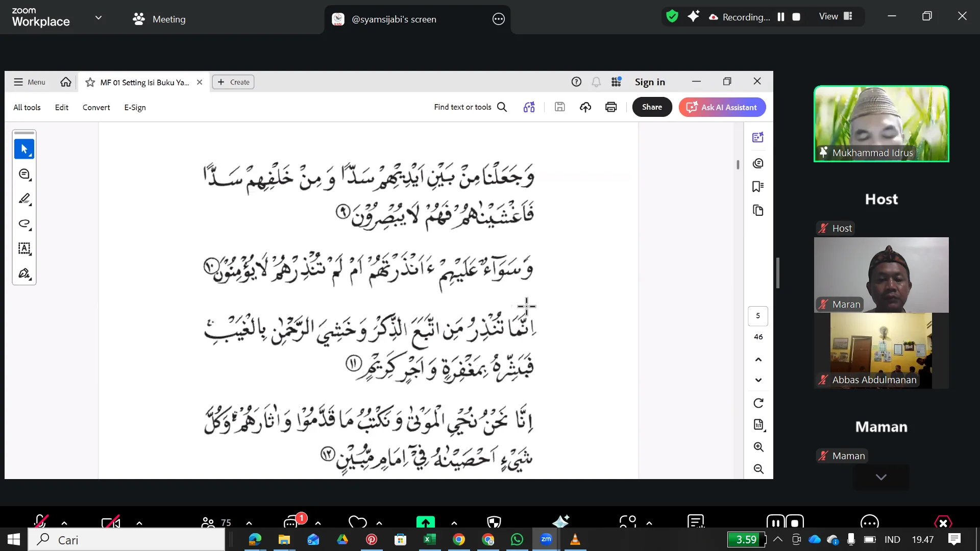Screen dimensions: 980x551
Task: Click the print icon in toolbar
Action: click(x=611, y=107)
